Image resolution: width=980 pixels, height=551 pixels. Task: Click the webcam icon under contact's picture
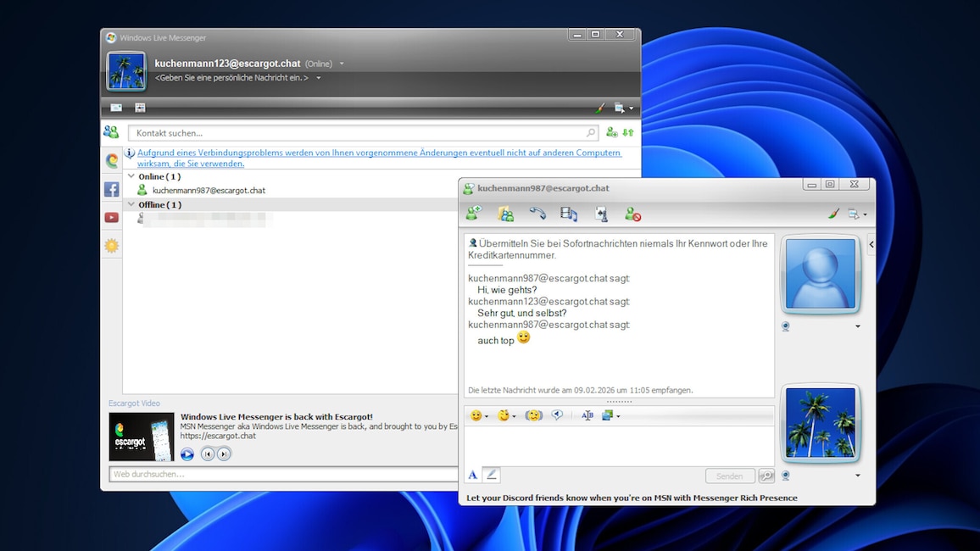(786, 326)
